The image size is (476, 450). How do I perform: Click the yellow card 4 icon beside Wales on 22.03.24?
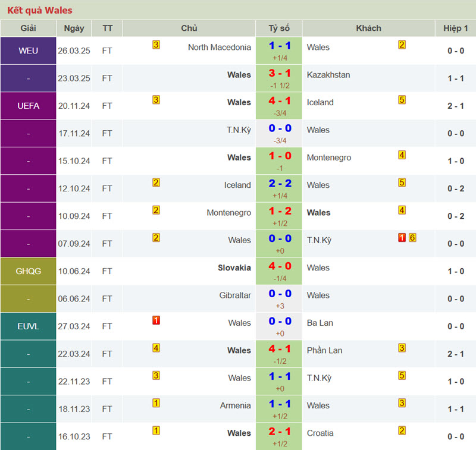pyautogui.click(x=156, y=348)
